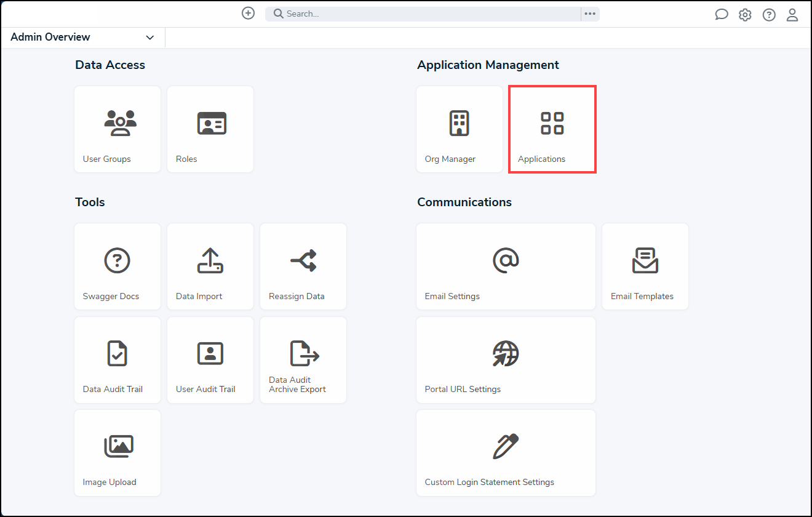Open the Email Templates label
This screenshot has width=812, height=517.
tap(642, 296)
